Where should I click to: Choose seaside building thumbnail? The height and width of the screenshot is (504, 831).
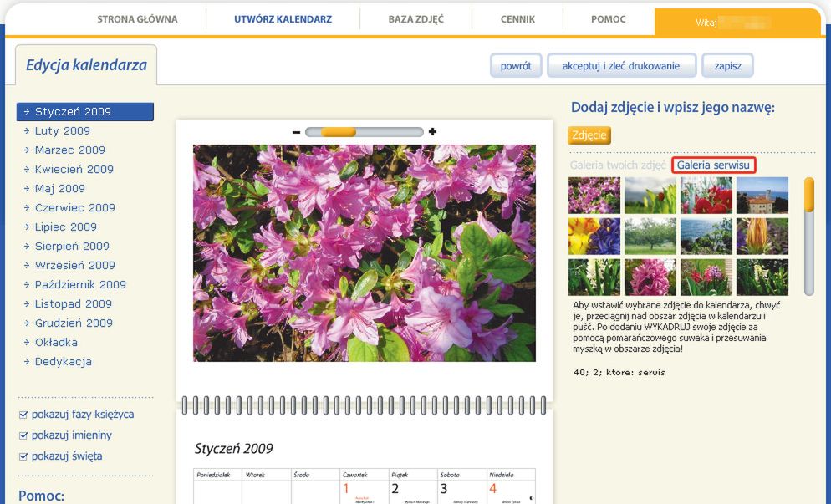tap(762, 196)
